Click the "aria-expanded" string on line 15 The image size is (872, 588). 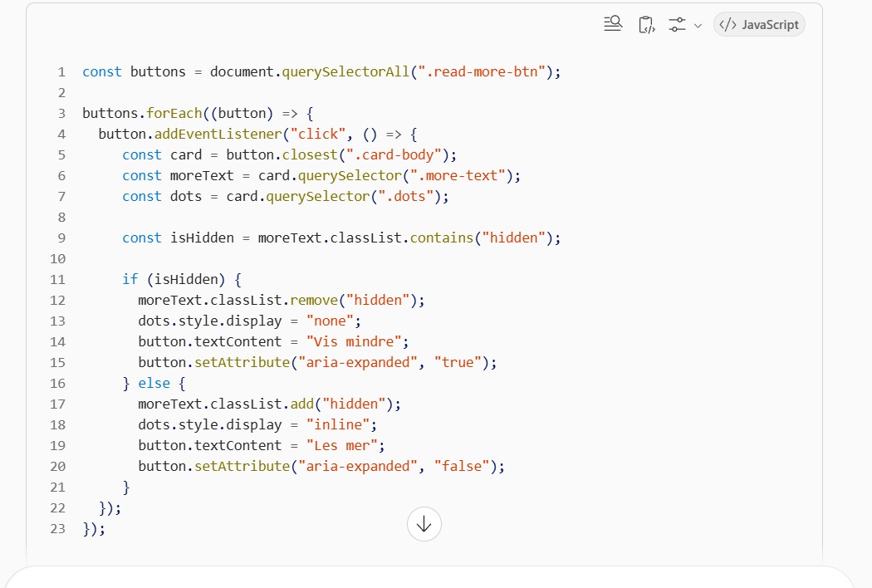pos(358,363)
